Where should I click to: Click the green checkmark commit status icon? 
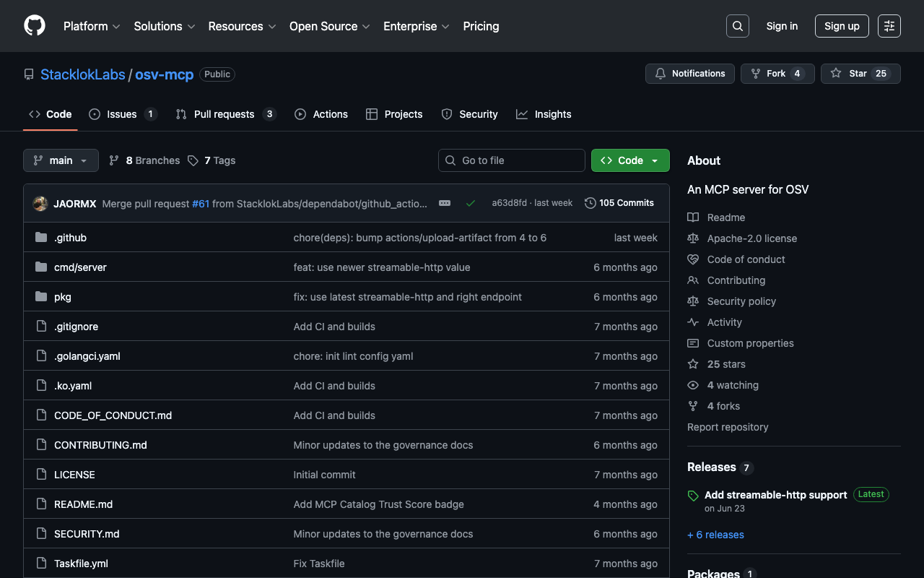[471, 203]
